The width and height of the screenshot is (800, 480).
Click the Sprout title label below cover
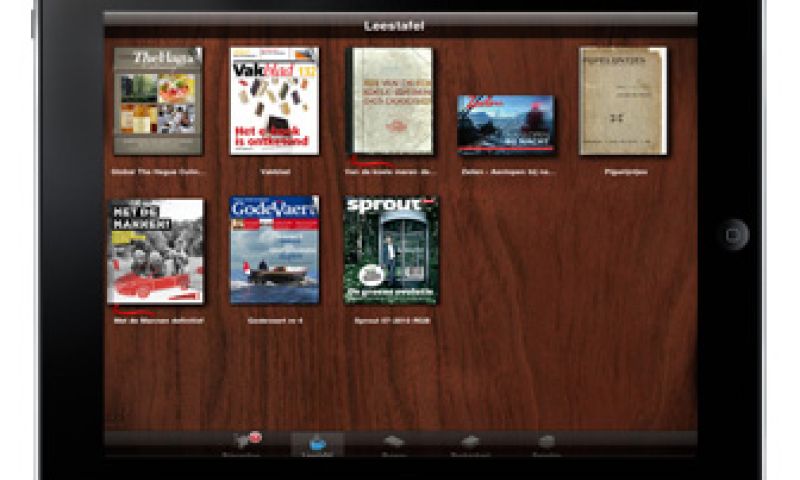coord(391,322)
